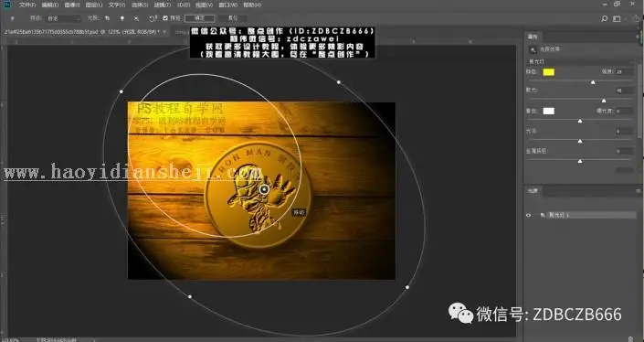The height and width of the screenshot is (342, 644).
Task: Add a new point light bulb
Action: pyautogui.click(x=122, y=18)
